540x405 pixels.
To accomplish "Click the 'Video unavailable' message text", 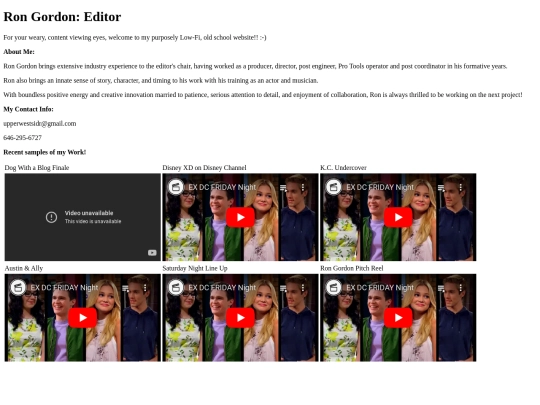I will point(89,213).
